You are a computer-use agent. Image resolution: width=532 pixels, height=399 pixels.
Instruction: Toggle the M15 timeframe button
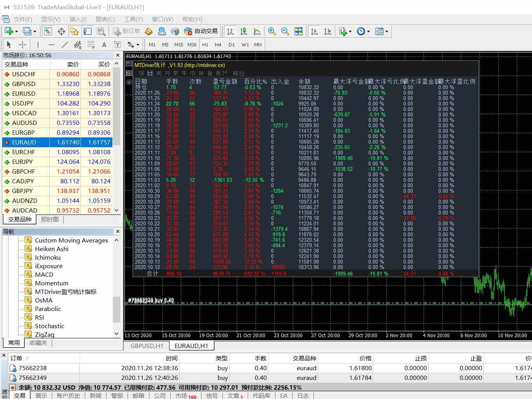coord(178,45)
